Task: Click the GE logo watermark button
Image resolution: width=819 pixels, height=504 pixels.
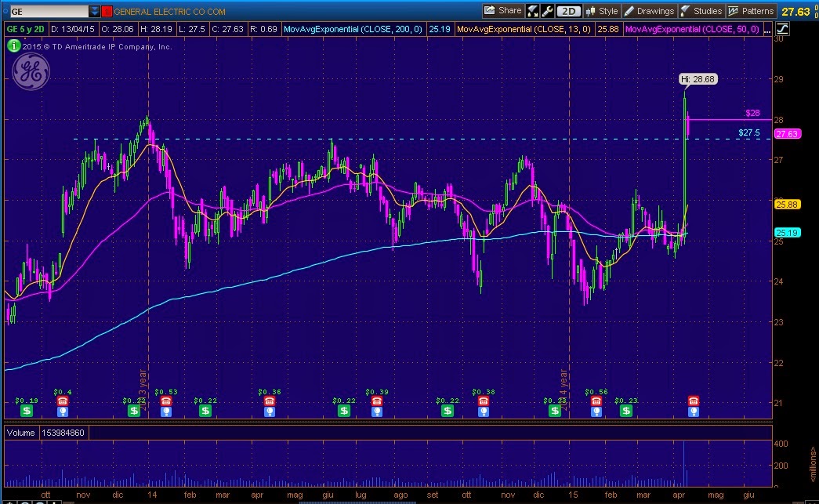Action: pyautogui.click(x=31, y=71)
